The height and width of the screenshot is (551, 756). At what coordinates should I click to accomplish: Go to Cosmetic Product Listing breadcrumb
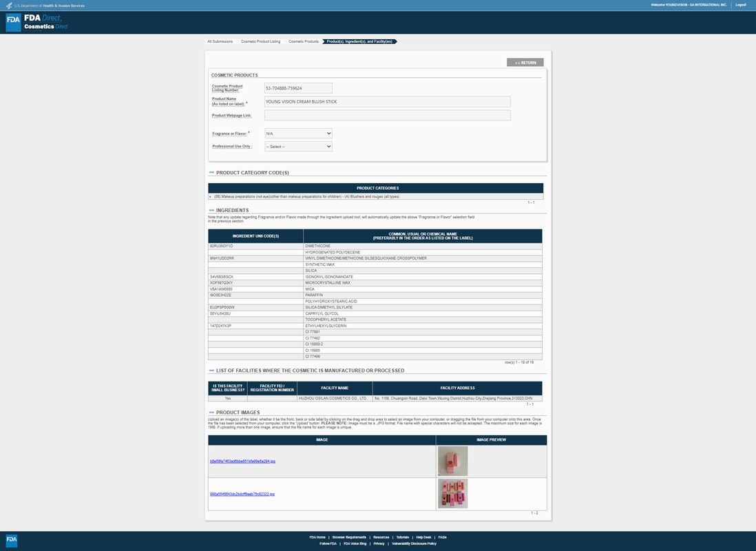(260, 41)
